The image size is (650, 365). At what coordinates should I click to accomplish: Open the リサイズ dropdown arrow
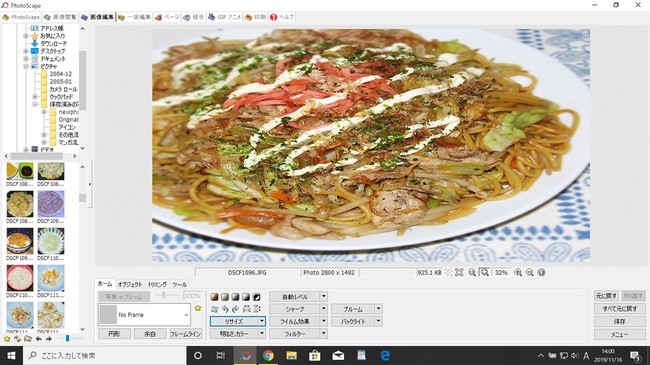[x=262, y=321]
